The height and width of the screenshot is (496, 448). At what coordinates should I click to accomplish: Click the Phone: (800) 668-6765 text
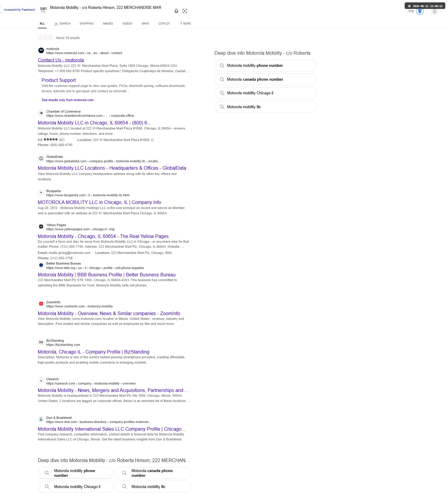tap(55, 145)
